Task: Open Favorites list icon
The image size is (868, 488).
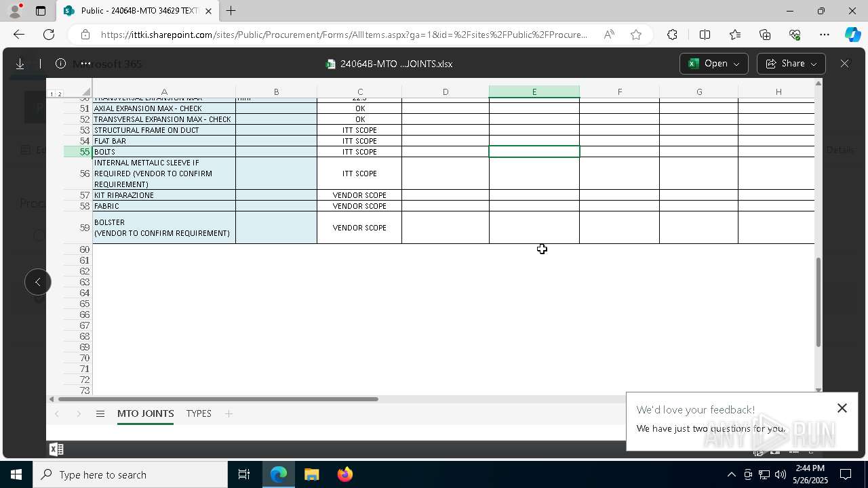Action: tap(735, 35)
